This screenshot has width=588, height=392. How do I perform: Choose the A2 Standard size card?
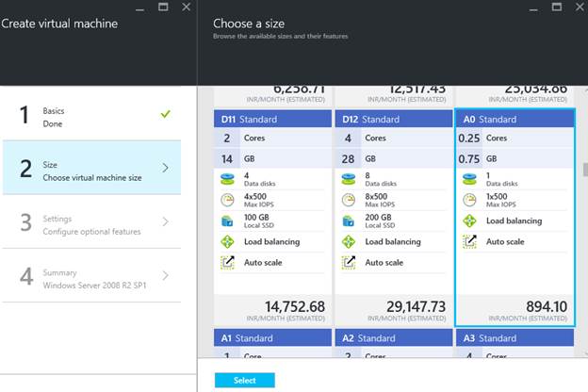tap(394, 343)
